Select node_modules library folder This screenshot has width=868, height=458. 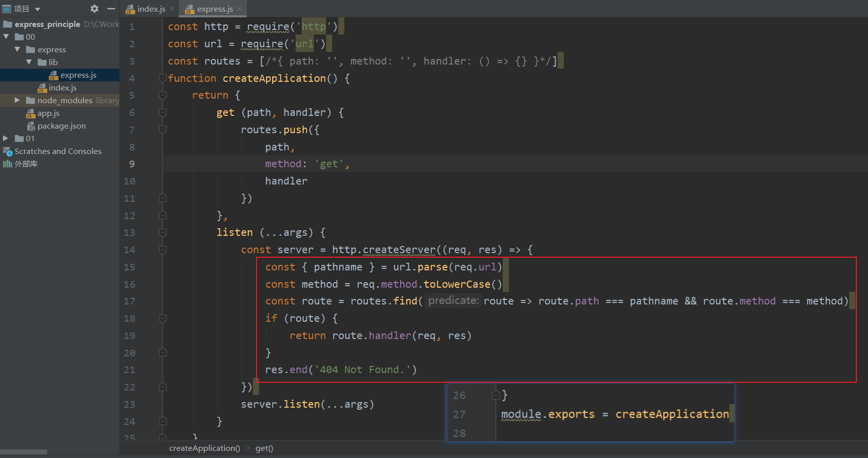tap(65, 100)
